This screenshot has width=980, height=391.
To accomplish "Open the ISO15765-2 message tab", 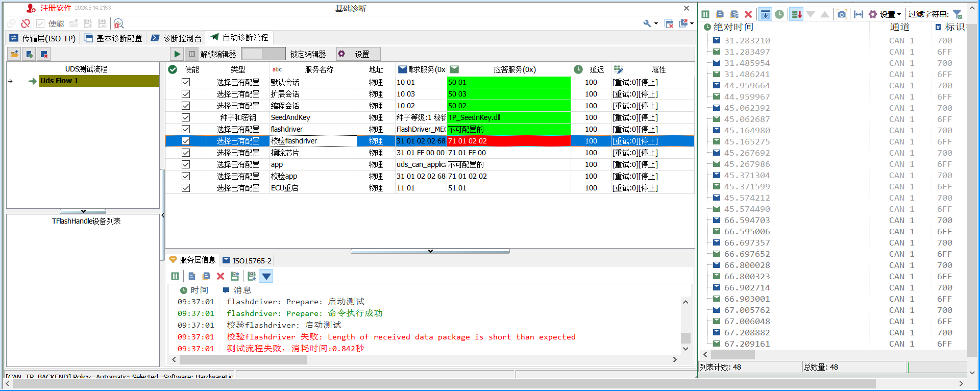I will [247, 260].
